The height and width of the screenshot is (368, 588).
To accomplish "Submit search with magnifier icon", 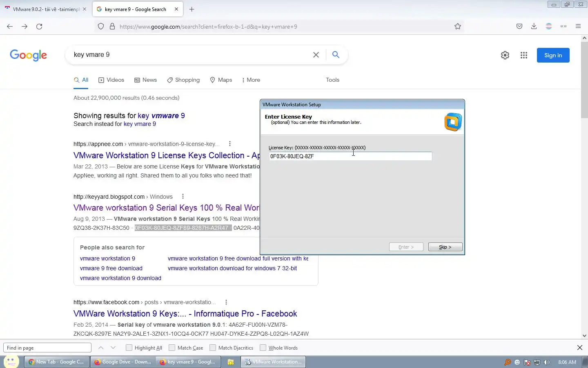I will coord(336,55).
